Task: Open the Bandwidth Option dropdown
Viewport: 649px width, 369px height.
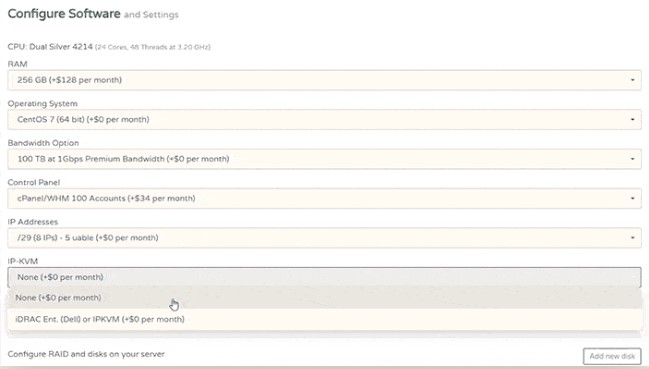Action: [324, 159]
